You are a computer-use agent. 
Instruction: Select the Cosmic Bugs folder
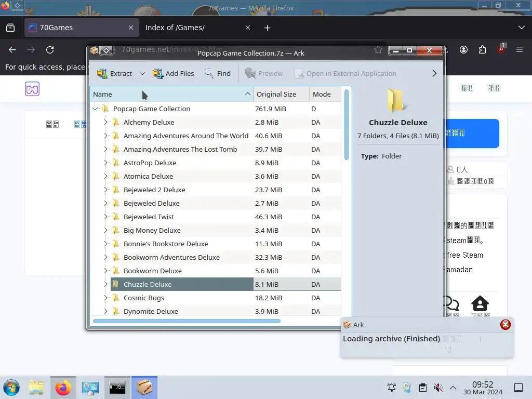[144, 298]
